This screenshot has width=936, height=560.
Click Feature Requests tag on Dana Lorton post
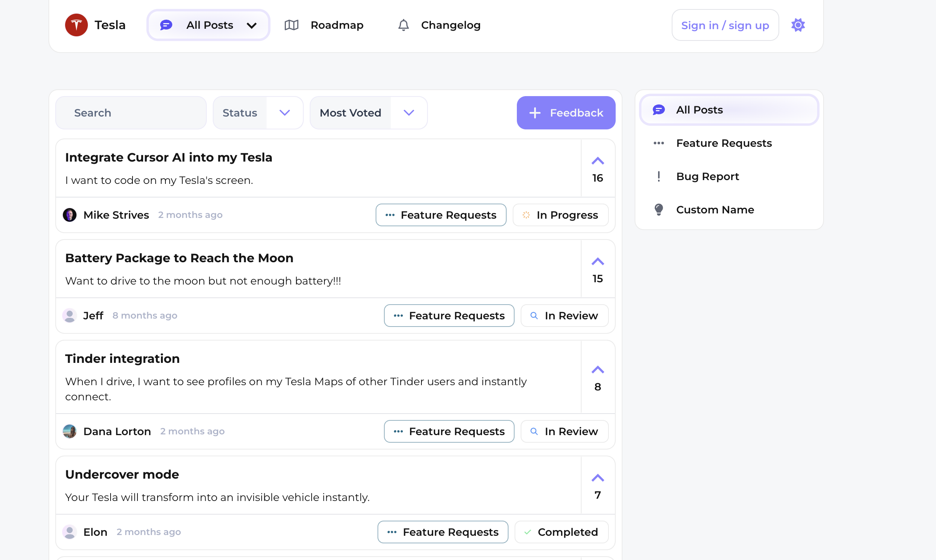(x=449, y=431)
